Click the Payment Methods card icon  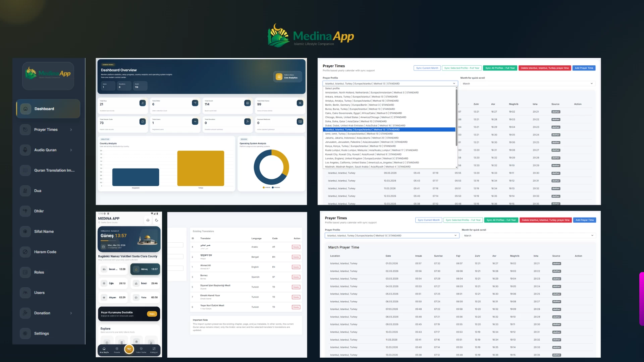[x=300, y=122]
